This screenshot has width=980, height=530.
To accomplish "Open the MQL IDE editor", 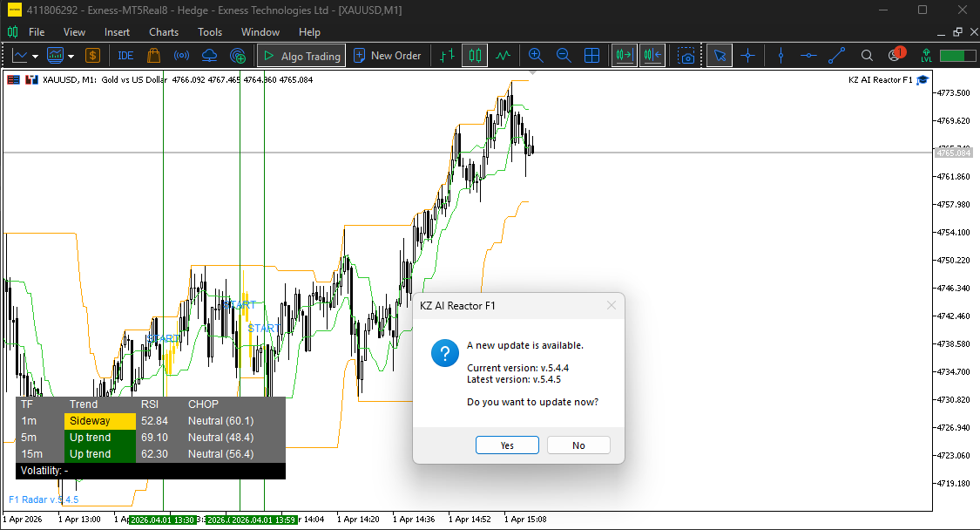I will click(x=125, y=56).
